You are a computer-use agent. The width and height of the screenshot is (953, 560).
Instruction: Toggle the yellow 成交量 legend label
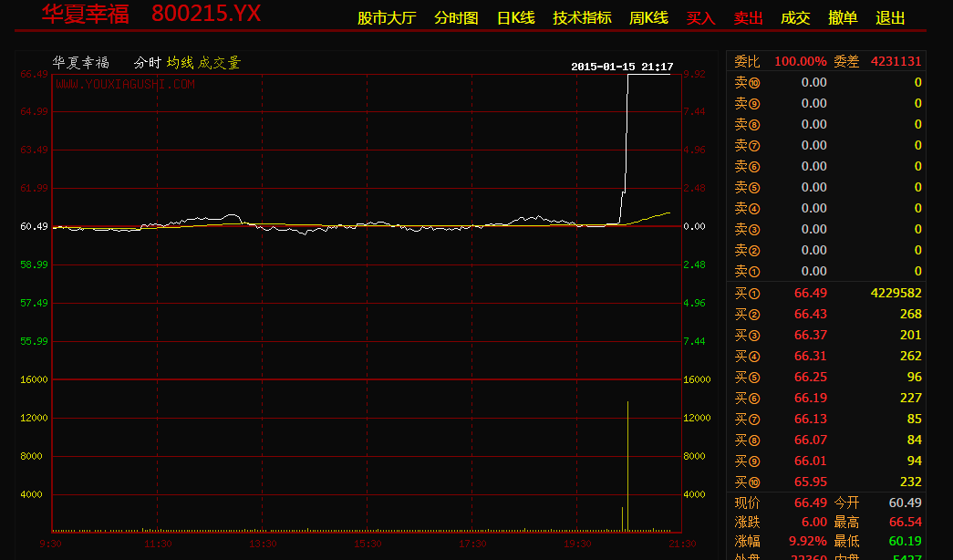[220, 63]
